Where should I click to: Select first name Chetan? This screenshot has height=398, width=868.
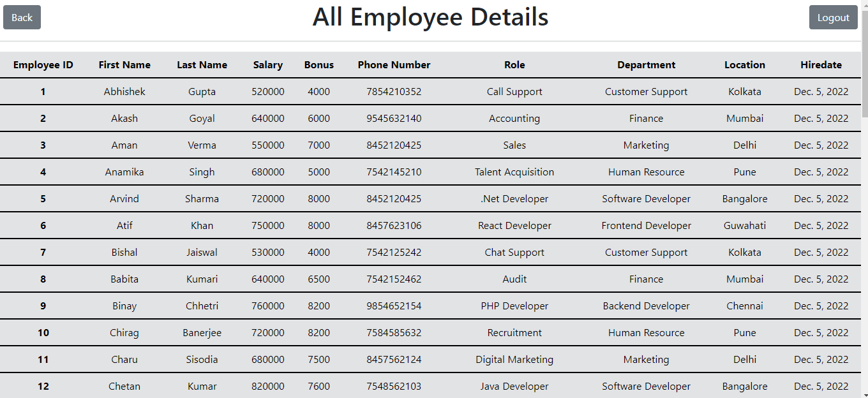124,387
